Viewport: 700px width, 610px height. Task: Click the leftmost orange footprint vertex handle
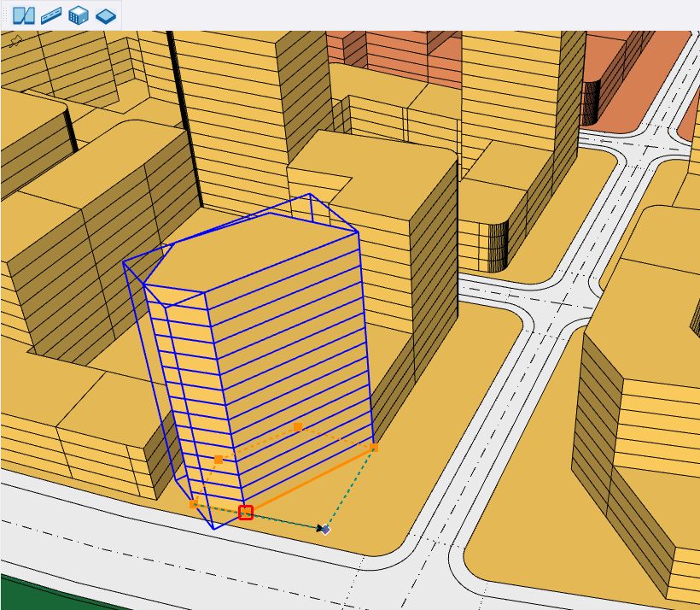click(x=194, y=504)
